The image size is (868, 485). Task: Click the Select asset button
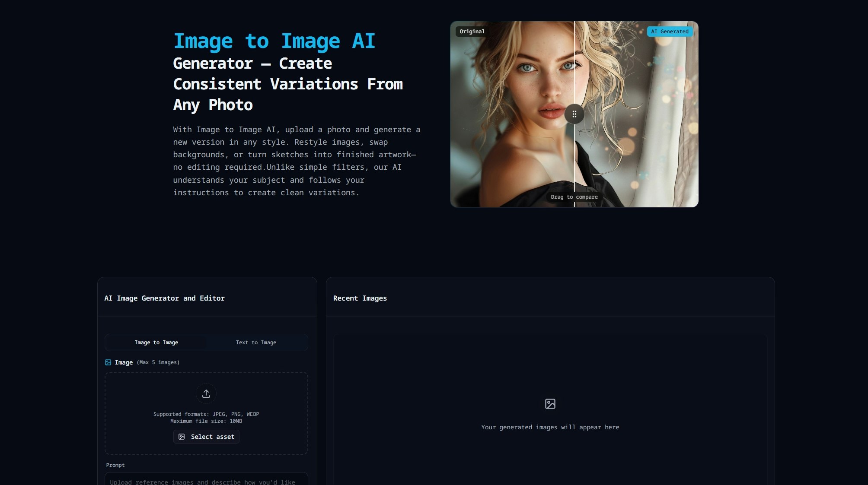coord(206,437)
